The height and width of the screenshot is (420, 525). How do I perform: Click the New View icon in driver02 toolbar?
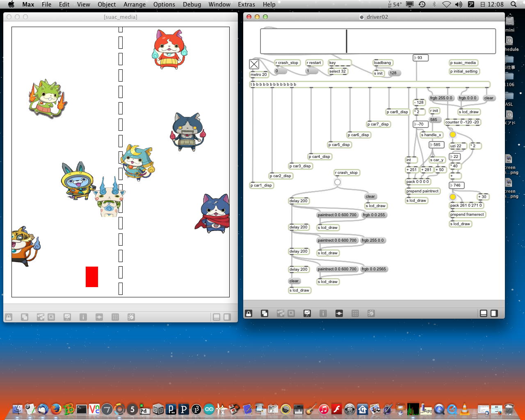265,313
